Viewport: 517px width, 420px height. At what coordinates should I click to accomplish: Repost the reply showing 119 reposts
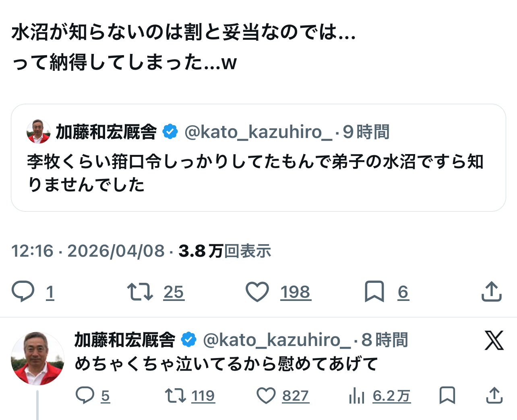point(176,395)
